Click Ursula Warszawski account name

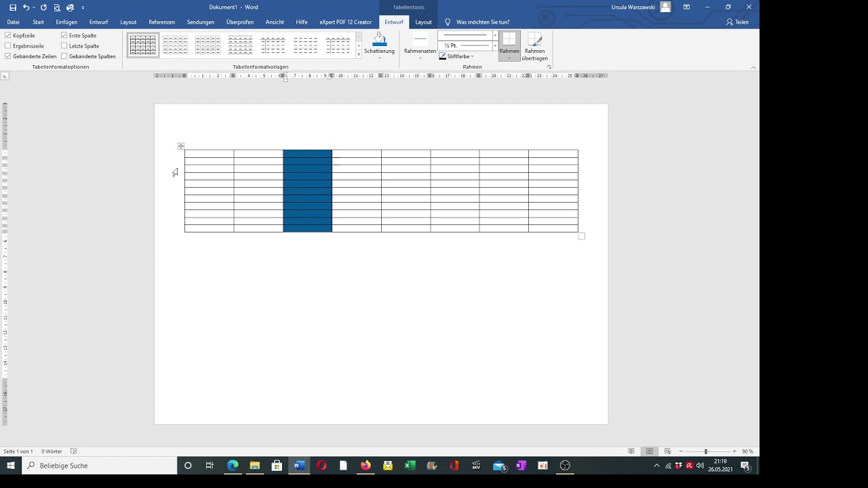click(x=633, y=7)
